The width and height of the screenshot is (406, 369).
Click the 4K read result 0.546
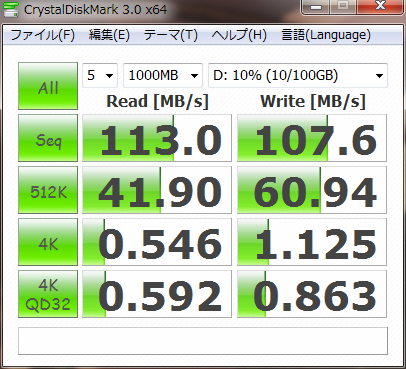click(157, 242)
